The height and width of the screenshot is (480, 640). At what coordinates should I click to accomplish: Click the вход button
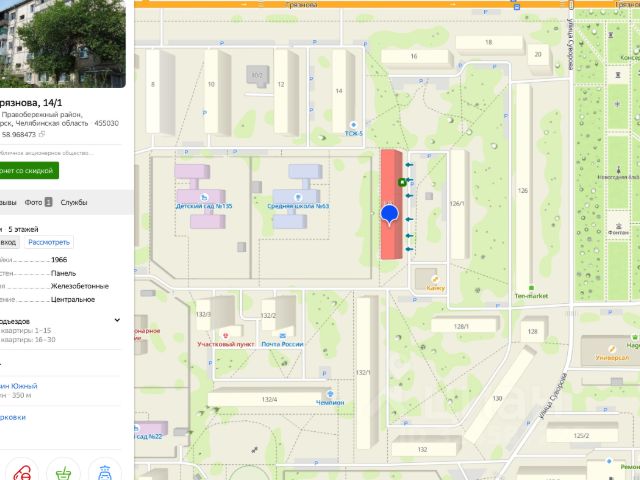click(x=9, y=242)
